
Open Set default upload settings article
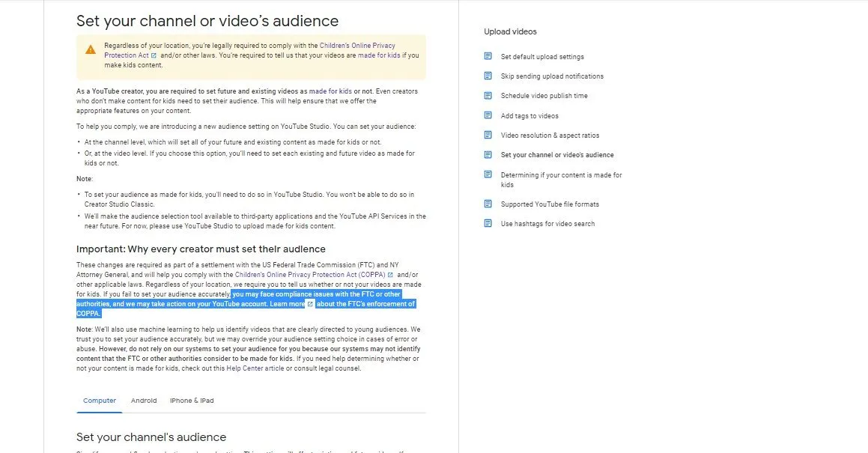click(542, 56)
